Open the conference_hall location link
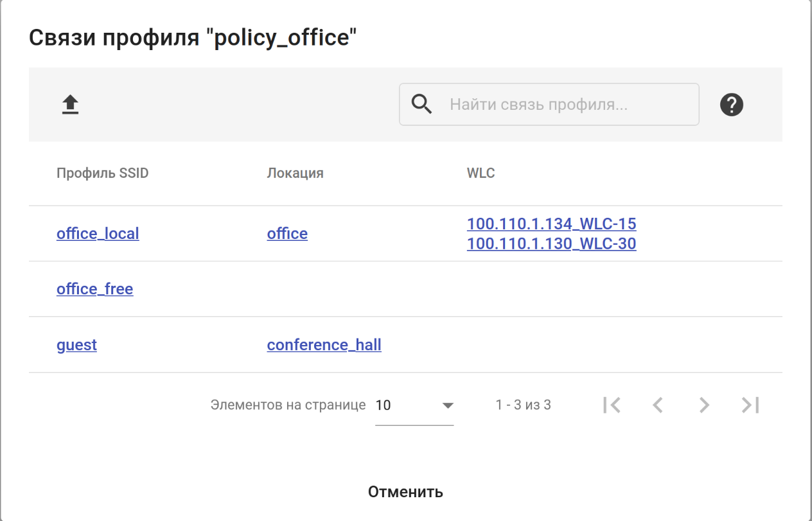Image resolution: width=812 pixels, height=521 pixels. [324, 345]
